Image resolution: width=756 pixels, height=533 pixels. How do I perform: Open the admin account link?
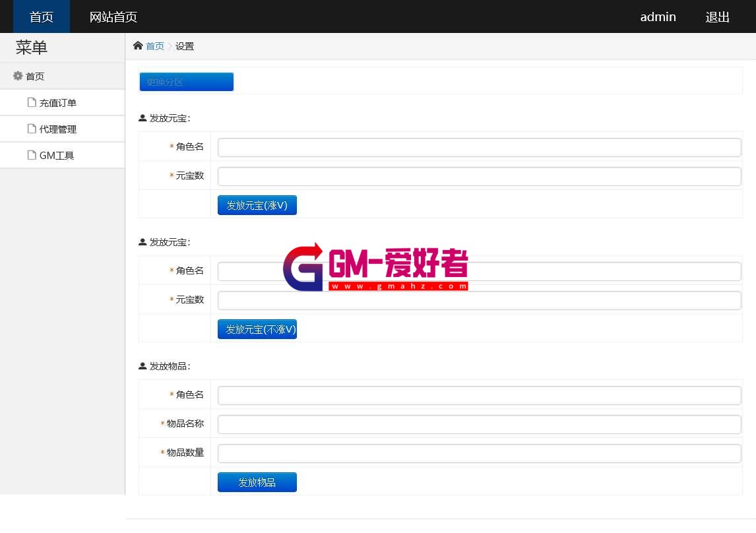(658, 16)
